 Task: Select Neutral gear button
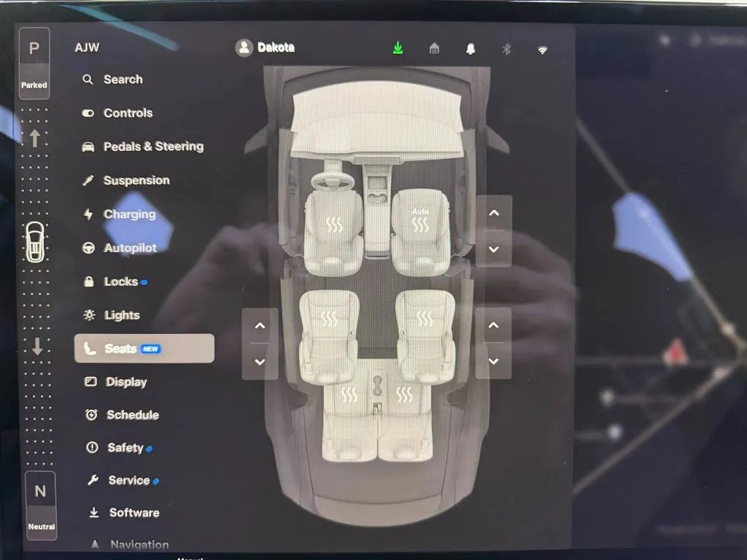[x=41, y=505]
